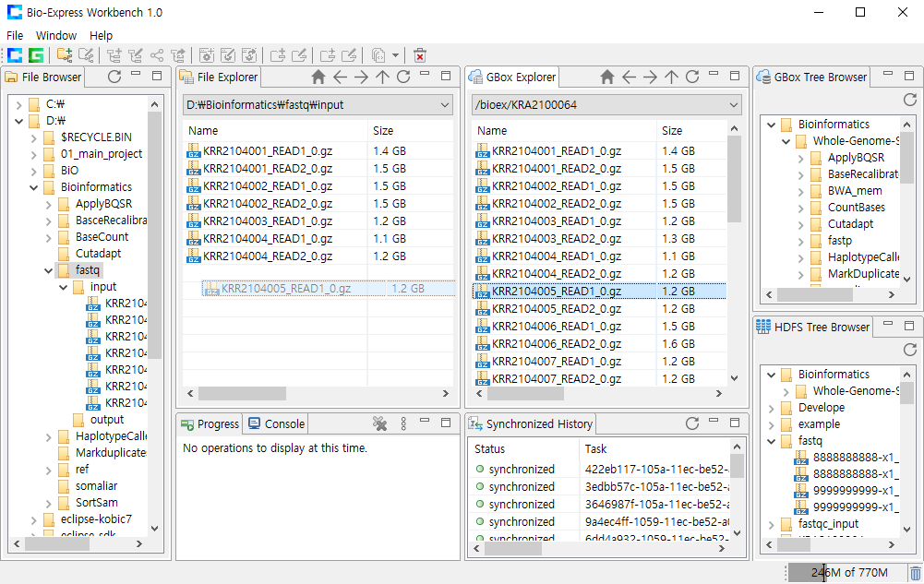This screenshot has width=924, height=584.
Task: Go home in File Explorer panel
Action: pos(318,77)
